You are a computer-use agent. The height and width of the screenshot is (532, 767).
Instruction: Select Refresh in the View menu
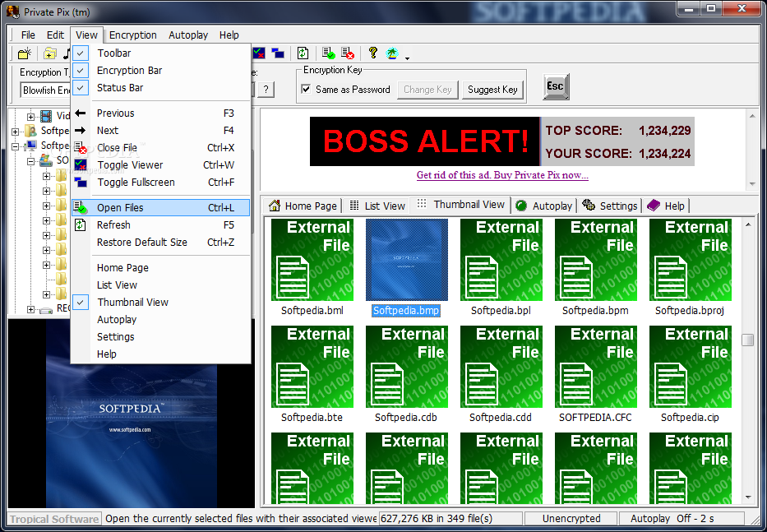(x=161, y=225)
